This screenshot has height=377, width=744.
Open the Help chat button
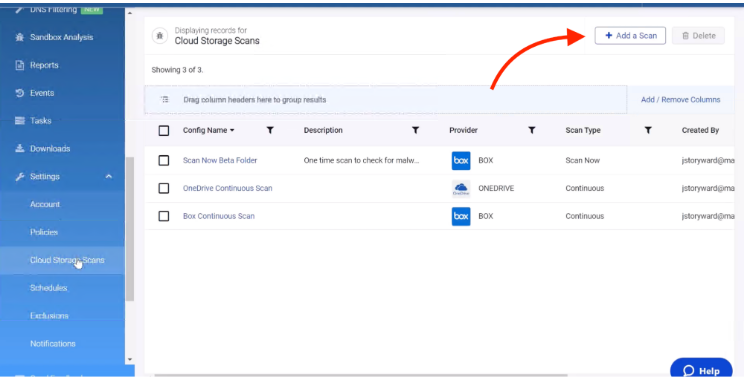tap(701, 369)
